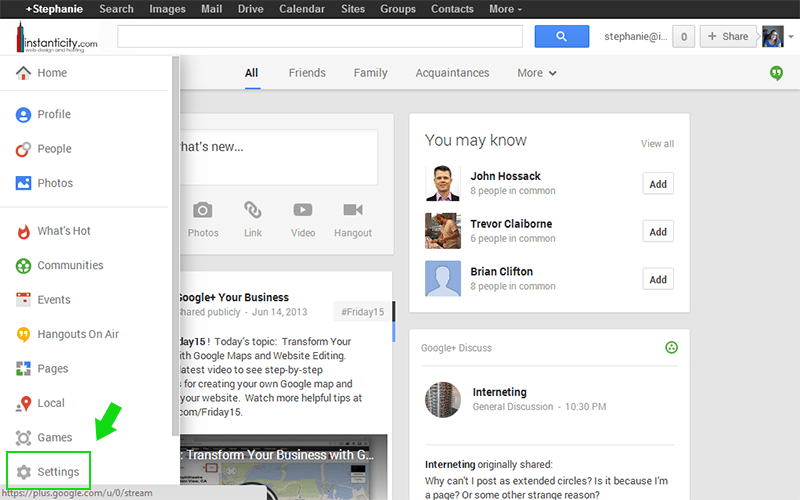Click the sidebar vertical scrollbar
The height and width of the screenshot is (500, 800).
176,245
